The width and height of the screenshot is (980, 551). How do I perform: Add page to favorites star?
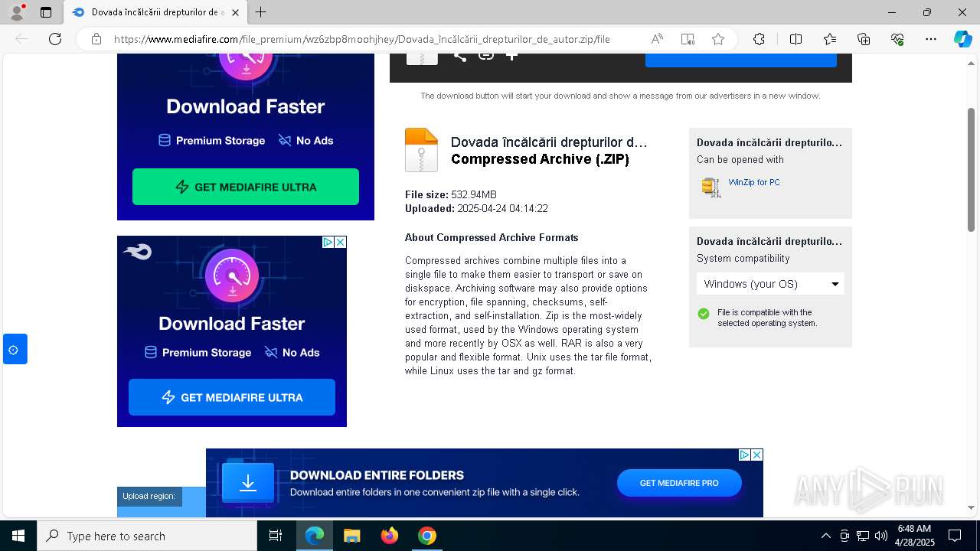click(x=718, y=39)
